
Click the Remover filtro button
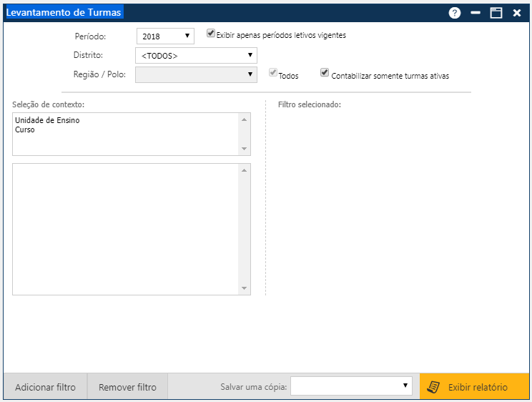tap(127, 387)
